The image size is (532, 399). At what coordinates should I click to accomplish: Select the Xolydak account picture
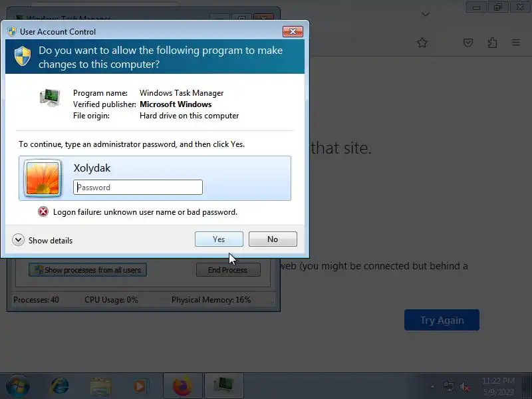[x=43, y=178]
